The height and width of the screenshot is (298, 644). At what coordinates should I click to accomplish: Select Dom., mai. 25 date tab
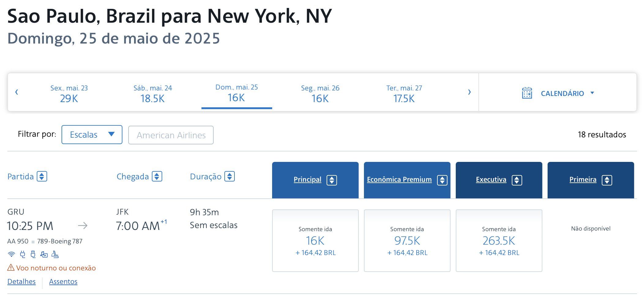tap(237, 93)
